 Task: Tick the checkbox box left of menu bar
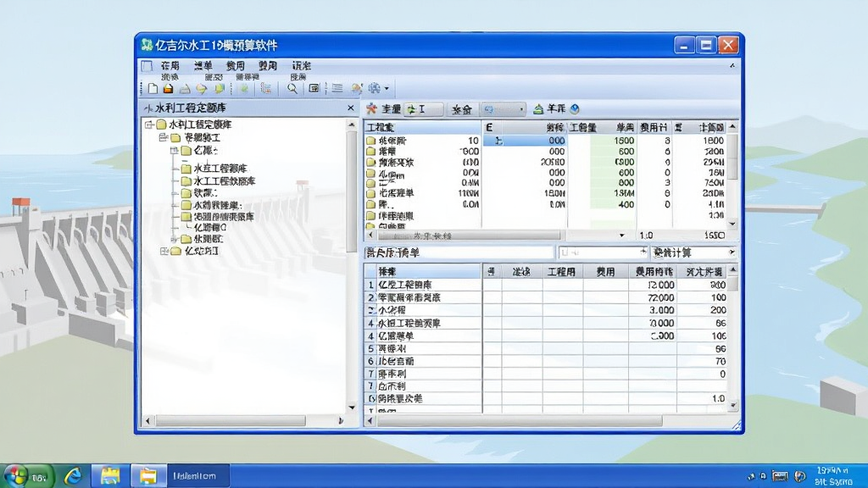click(147, 66)
